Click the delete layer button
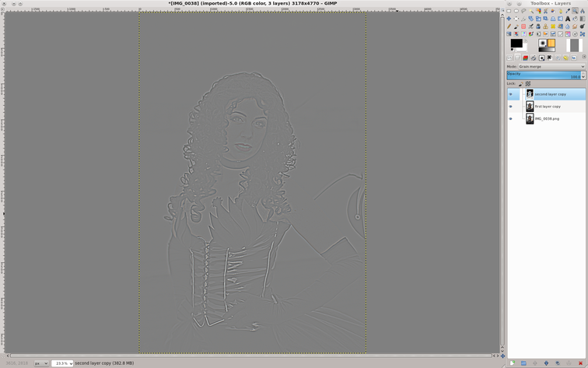Screen dimensions: 588x368 pyautogui.click(x=580, y=363)
